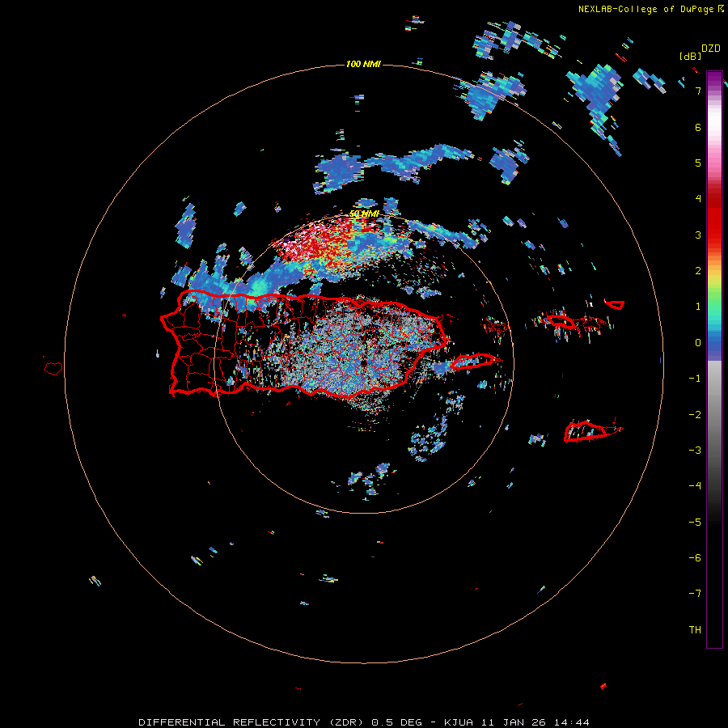Click the 2 value on color scale
Screen dimensions: 728x728
[698, 271]
